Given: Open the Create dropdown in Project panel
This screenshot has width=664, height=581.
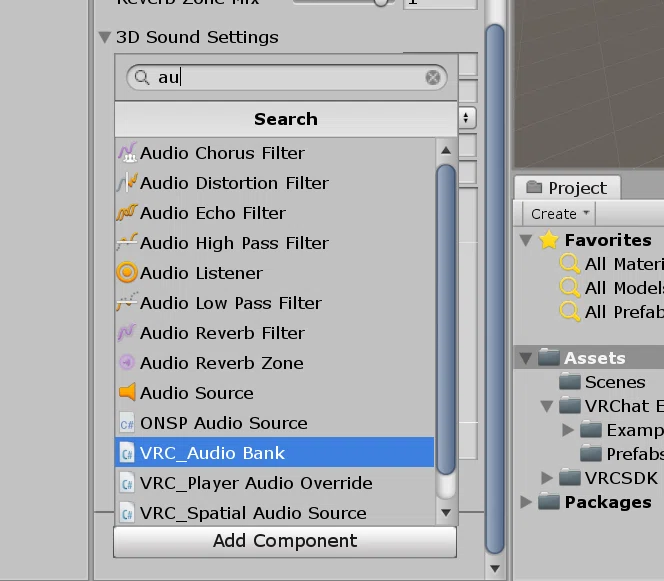Looking at the screenshot, I should pyautogui.click(x=559, y=214).
